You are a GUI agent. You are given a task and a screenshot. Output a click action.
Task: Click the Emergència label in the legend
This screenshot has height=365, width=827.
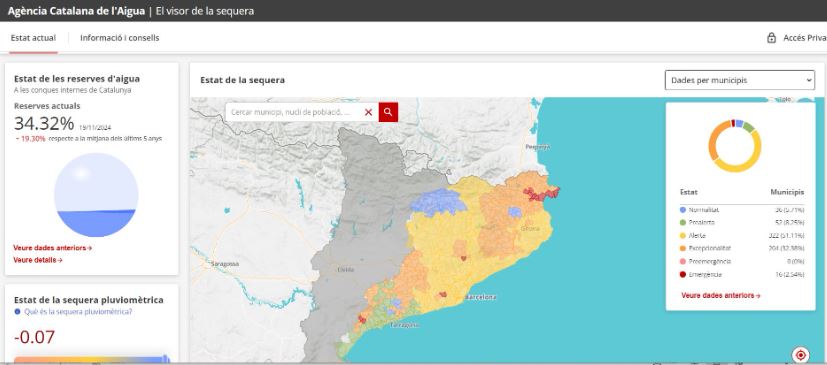click(x=705, y=274)
